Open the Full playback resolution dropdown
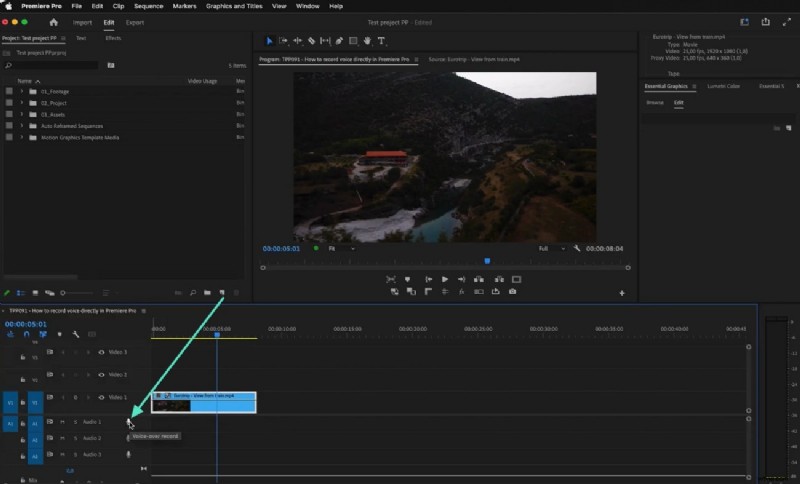The width and height of the screenshot is (800, 484). coord(552,248)
